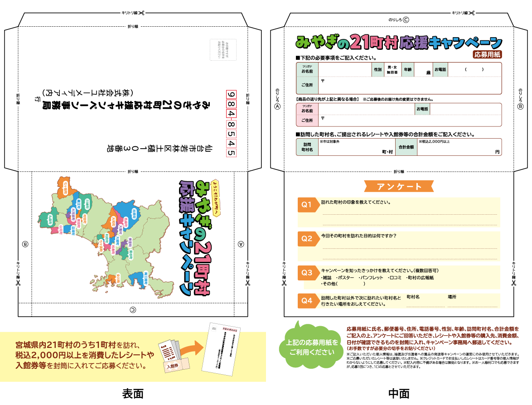Click the 中面 caption
Image resolution: width=532 pixels, height=405 pixels.
click(x=399, y=394)
